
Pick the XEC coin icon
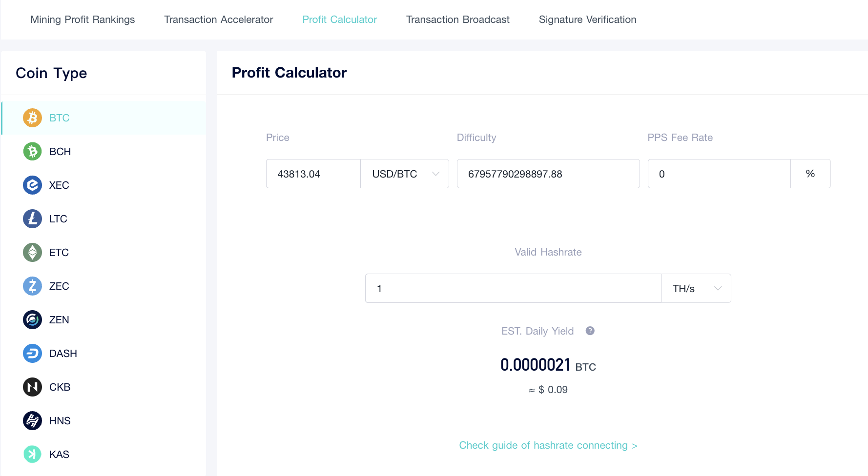32,185
